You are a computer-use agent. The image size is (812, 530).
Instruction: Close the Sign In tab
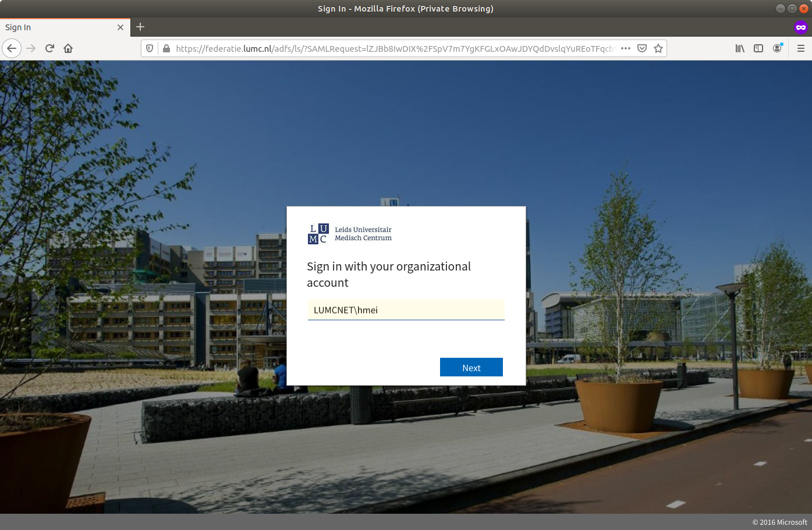(120, 27)
